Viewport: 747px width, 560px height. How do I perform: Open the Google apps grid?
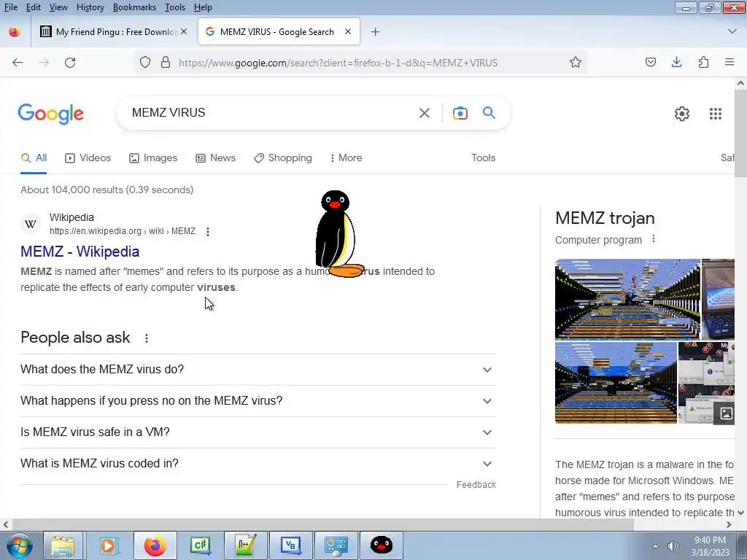(716, 113)
